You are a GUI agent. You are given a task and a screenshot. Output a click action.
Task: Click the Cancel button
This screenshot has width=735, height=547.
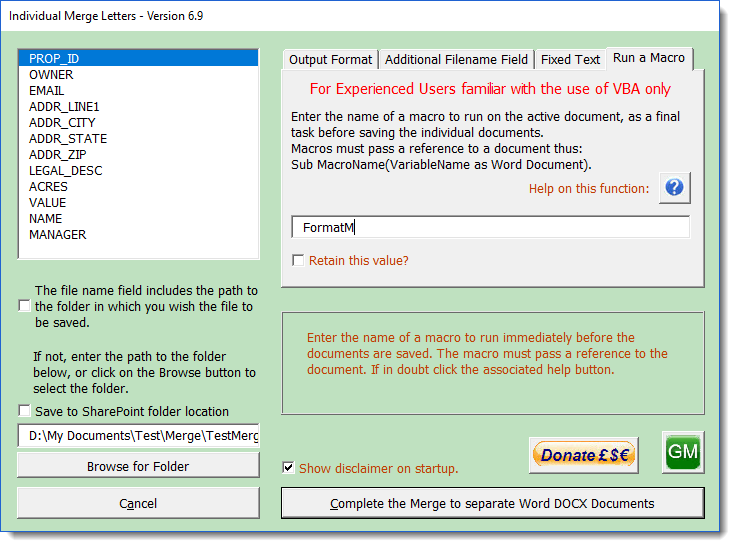pos(138,503)
